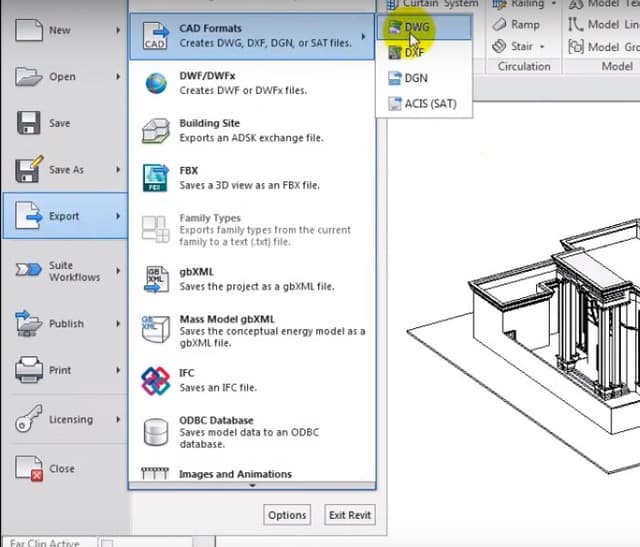
Task: Choose ACIS (SAT) export format
Action: (424, 103)
